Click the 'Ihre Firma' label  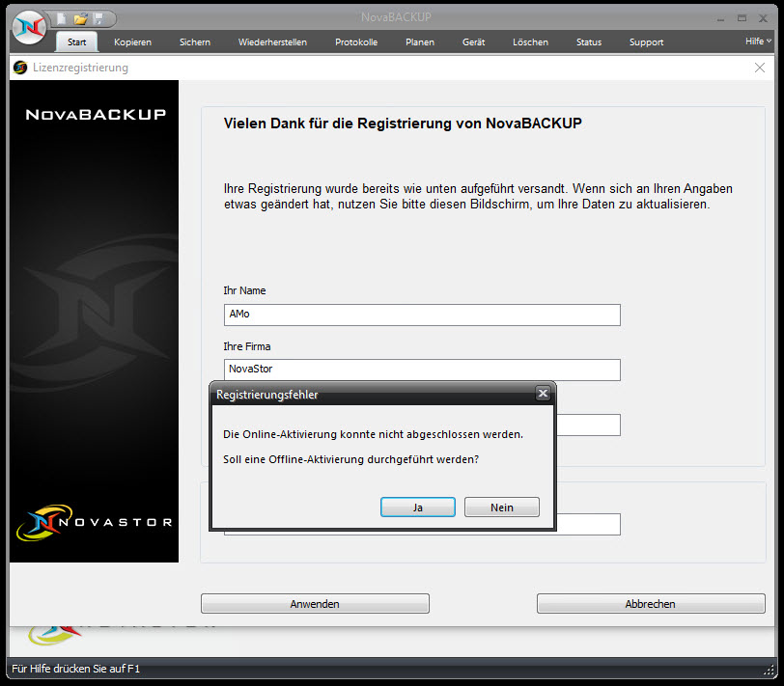247,346
